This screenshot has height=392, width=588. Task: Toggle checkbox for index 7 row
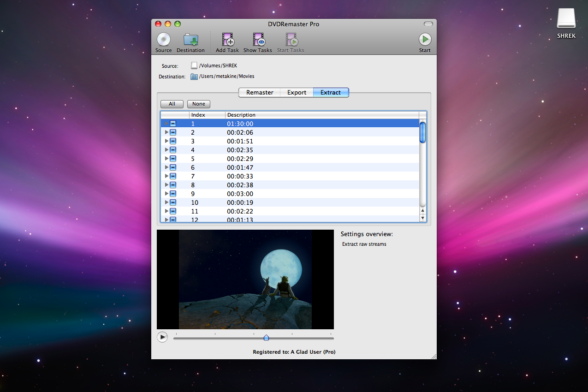pyautogui.click(x=173, y=176)
